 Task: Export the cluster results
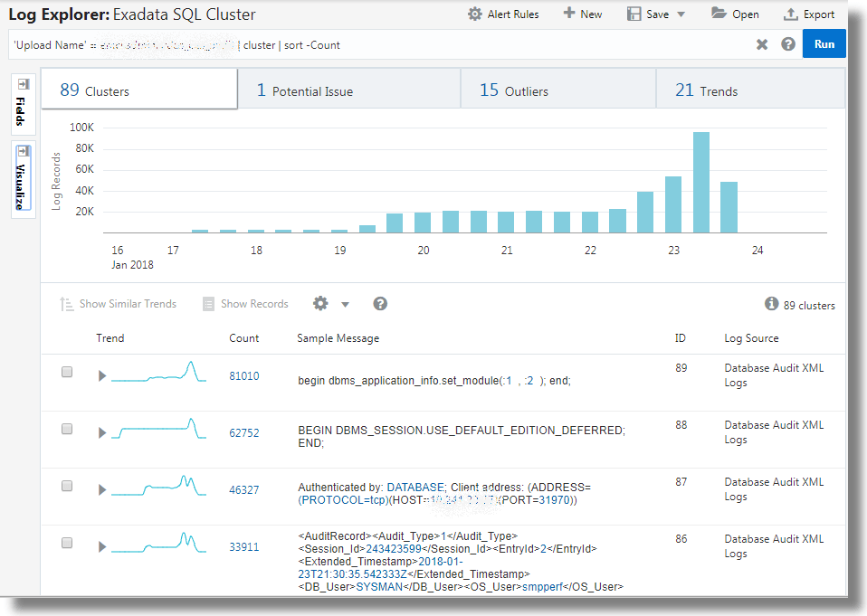pos(810,14)
